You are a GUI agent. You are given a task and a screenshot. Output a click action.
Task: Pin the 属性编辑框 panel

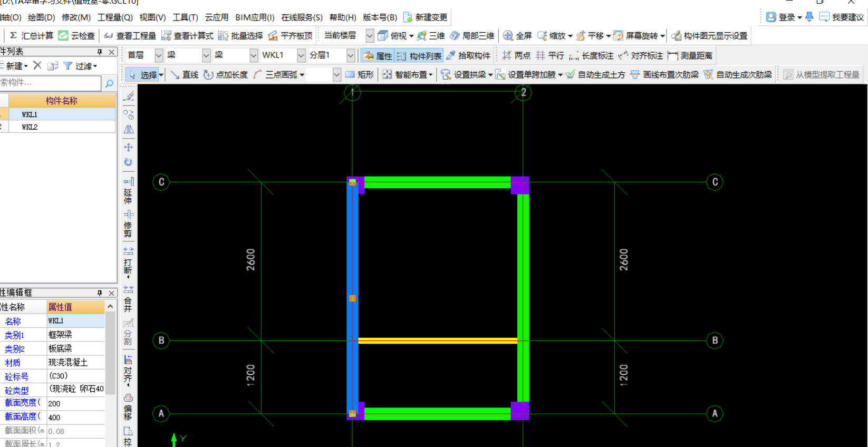pos(100,293)
